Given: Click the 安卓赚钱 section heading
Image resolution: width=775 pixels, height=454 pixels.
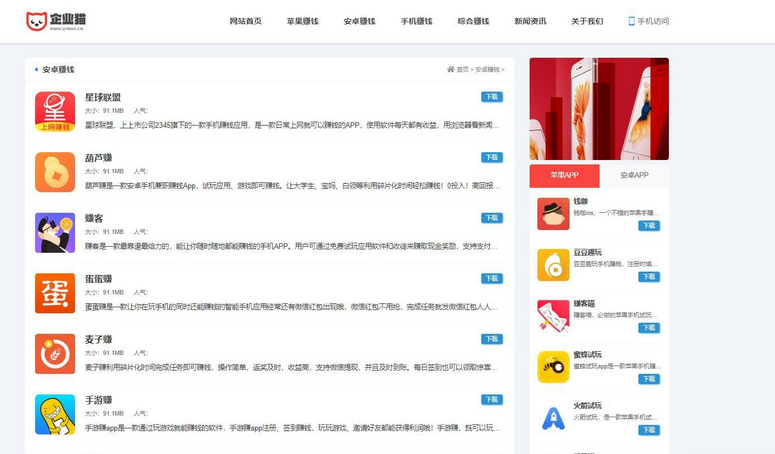Looking at the screenshot, I should coord(58,70).
